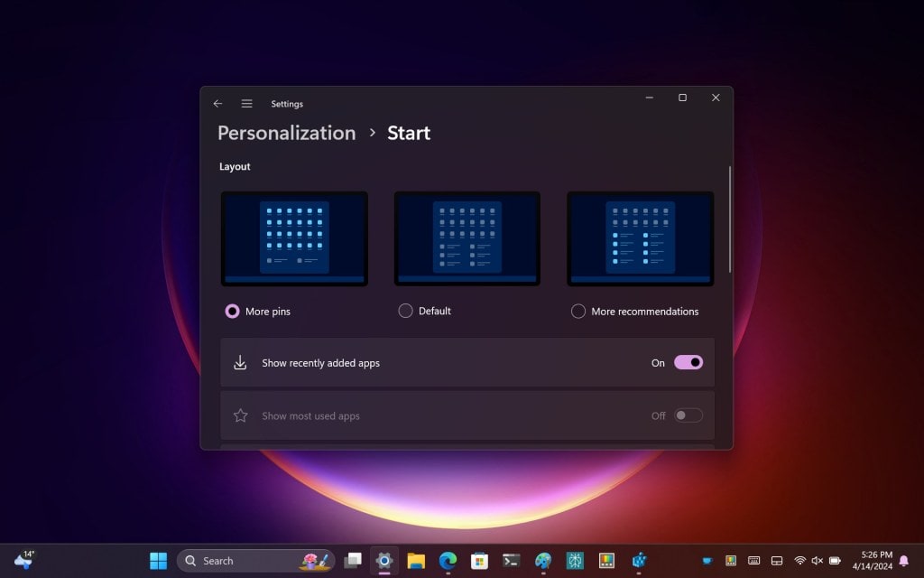The height and width of the screenshot is (578, 924).
Task: Turn off Show recently added apps toggle
Action: point(688,362)
